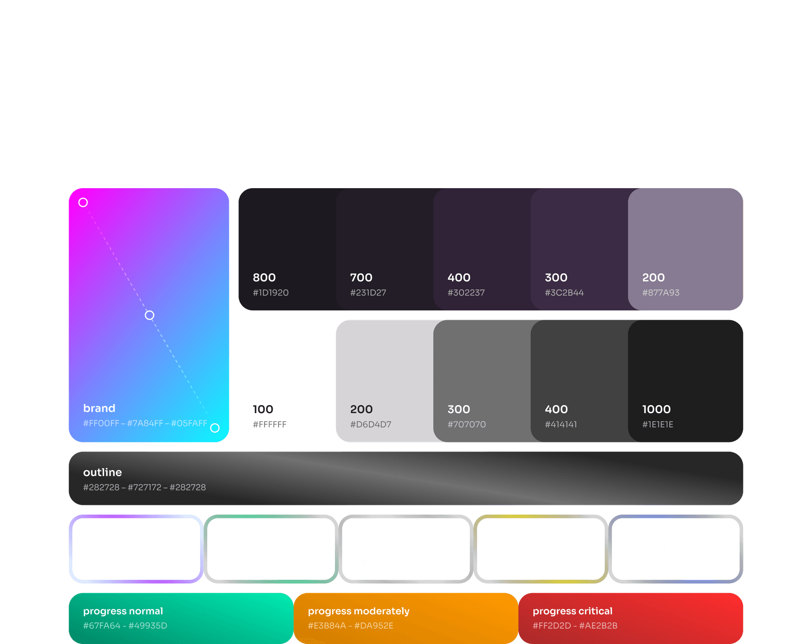812x644 pixels.
Task: Click the brand hex text #FF00FF – #7A84FF – #05FAFF
Action: [145, 423]
